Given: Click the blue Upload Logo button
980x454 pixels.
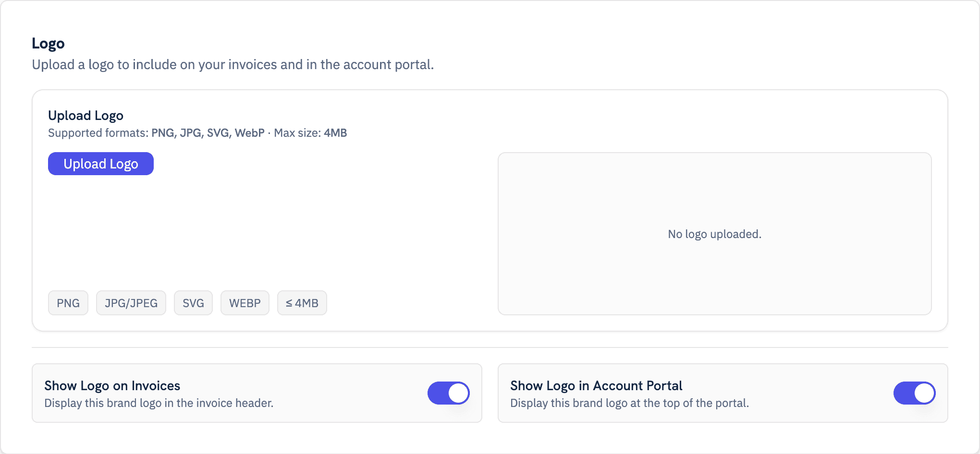Looking at the screenshot, I should tap(101, 164).
